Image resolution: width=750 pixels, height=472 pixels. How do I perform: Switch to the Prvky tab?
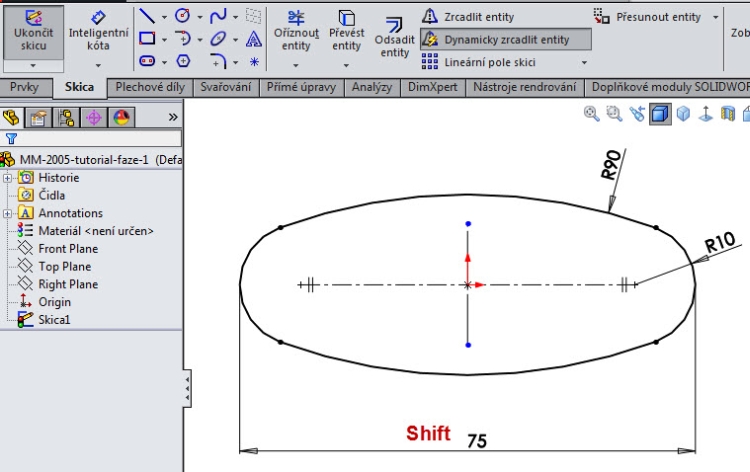coord(24,87)
